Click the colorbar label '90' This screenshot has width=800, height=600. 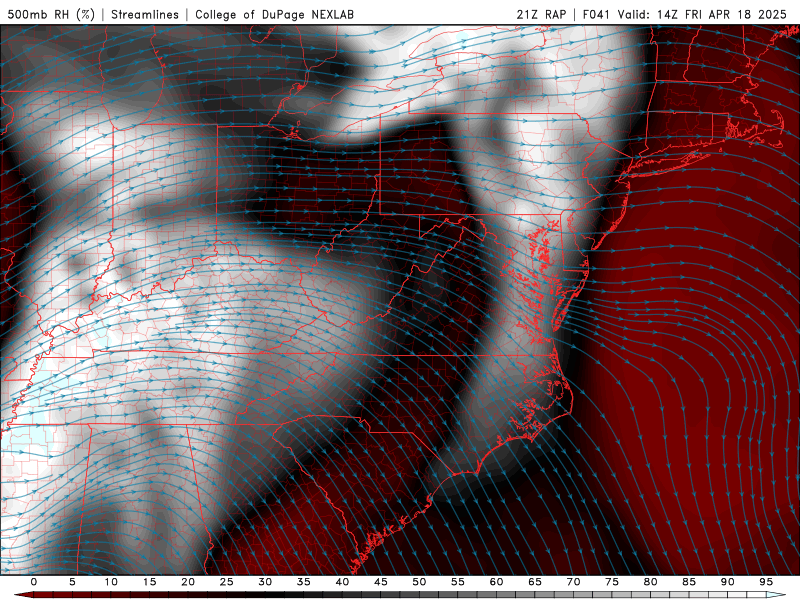pos(728,582)
